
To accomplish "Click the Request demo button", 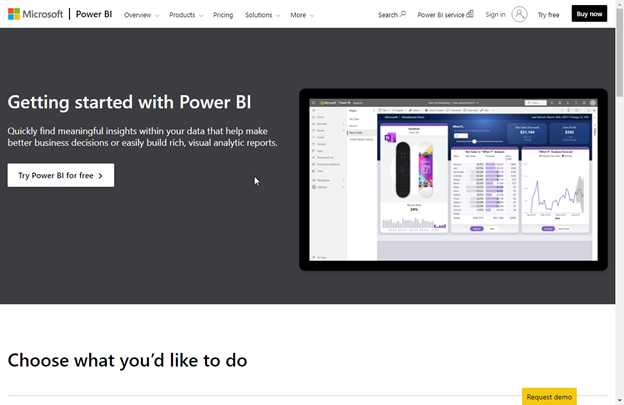I will tap(549, 396).
